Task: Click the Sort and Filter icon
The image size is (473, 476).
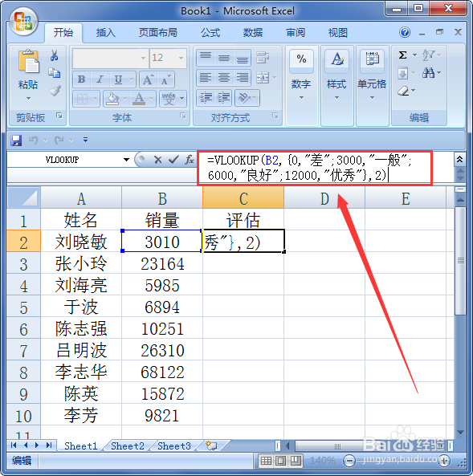Action: (429, 55)
